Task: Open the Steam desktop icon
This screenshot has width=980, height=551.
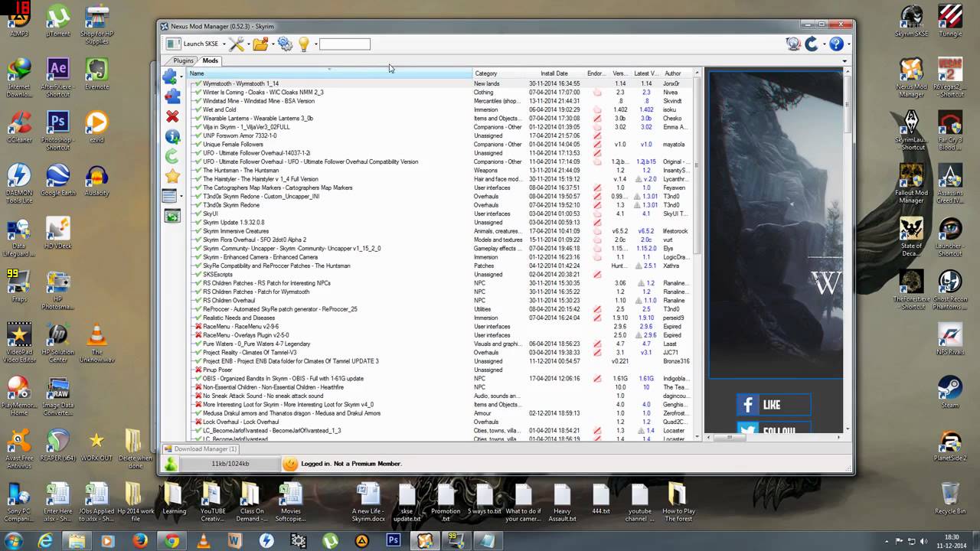Action: pyautogui.click(x=950, y=390)
